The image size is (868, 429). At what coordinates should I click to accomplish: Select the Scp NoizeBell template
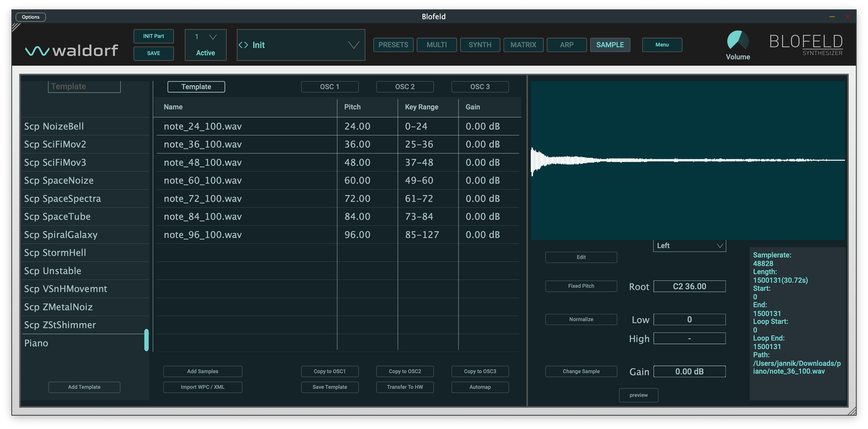tap(85, 127)
